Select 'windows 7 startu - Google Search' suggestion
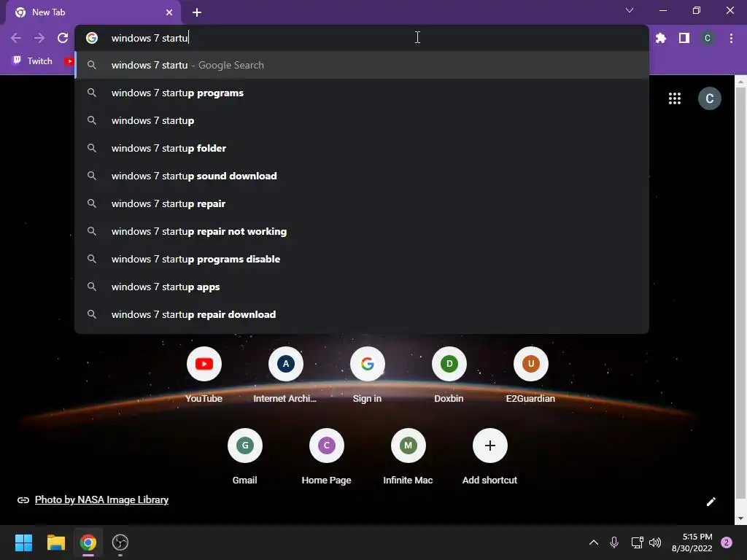Viewport: 747px width, 560px height. click(362, 65)
